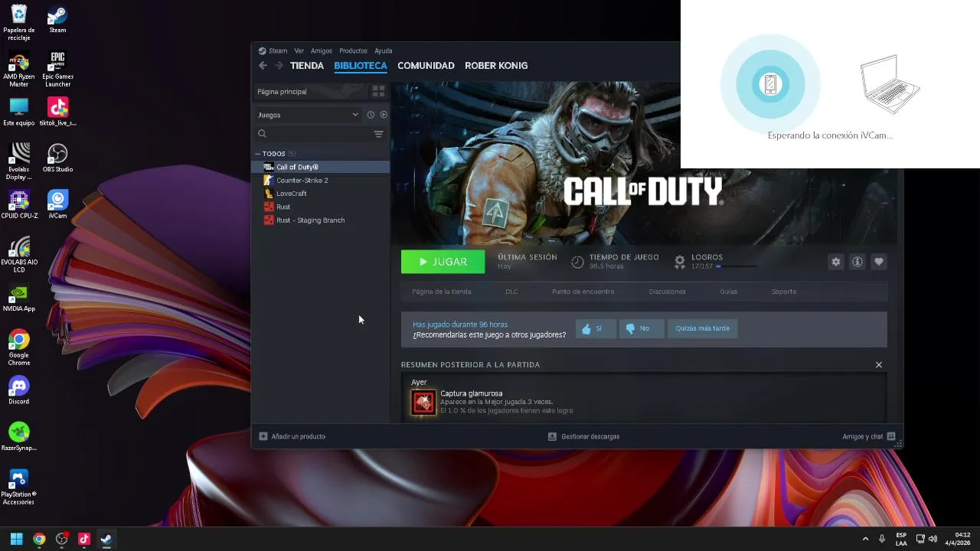The image size is (980, 551).
Task: Click Añadir un producto
Action: pos(292,436)
